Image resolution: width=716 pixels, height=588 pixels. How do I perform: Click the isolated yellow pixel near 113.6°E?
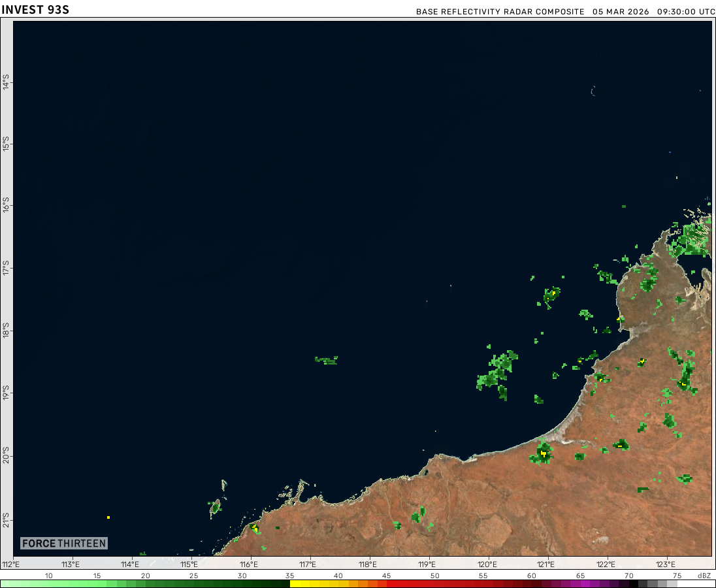point(108,517)
